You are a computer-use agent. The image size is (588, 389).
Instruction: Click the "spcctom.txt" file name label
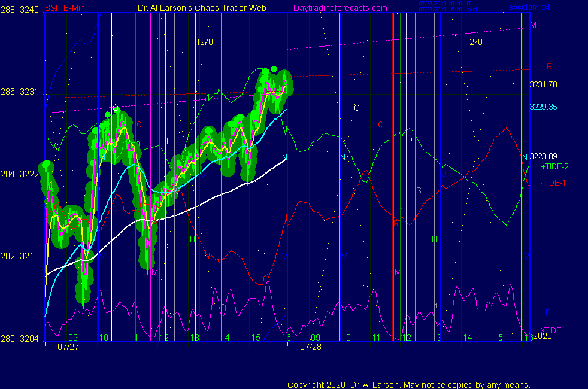[x=529, y=7]
